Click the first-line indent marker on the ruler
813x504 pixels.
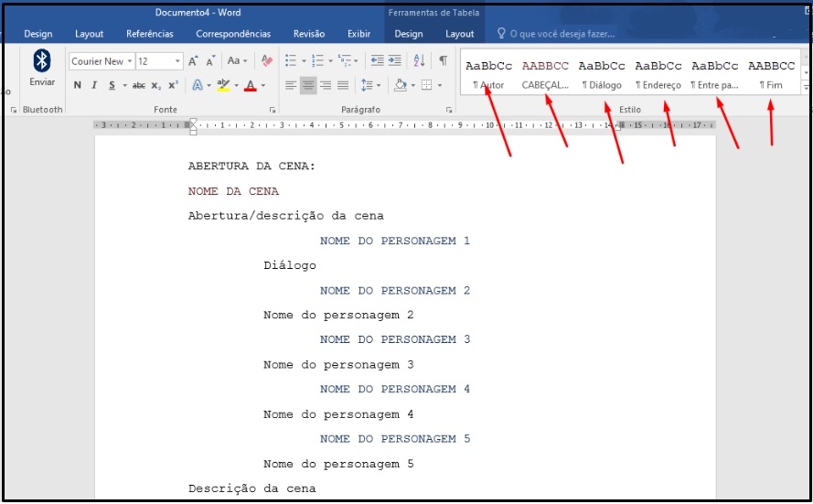pos(193,122)
